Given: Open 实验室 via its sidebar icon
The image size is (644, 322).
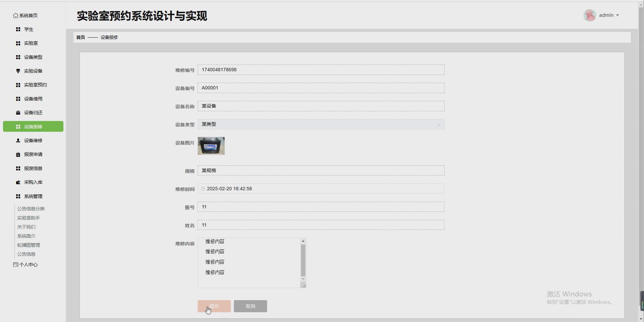Looking at the screenshot, I should click(18, 43).
